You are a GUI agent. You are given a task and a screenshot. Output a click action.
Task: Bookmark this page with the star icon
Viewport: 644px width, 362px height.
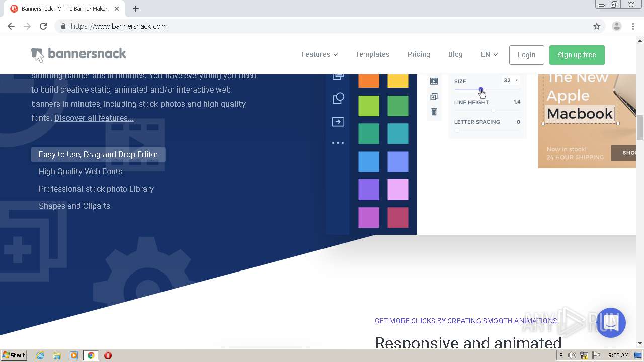(597, 26)
